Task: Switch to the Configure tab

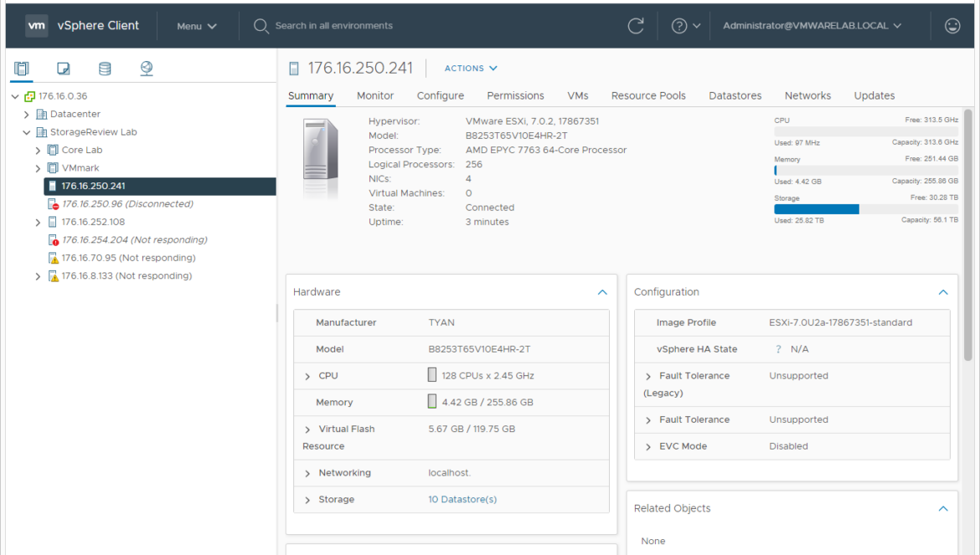Action: pos(441,95)
